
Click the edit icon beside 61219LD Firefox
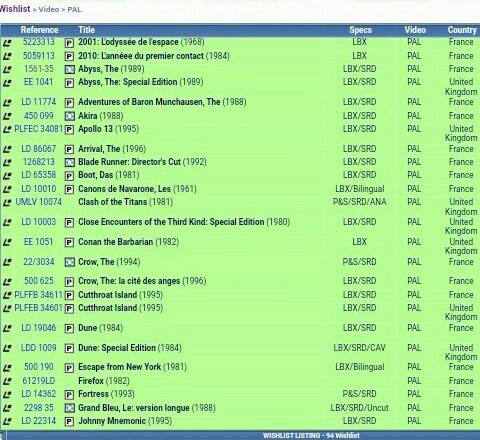point(7,381)
